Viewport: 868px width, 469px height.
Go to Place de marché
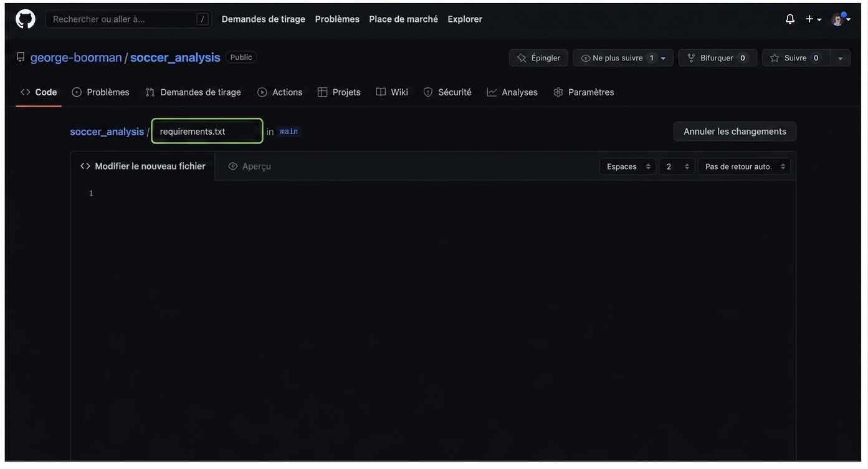[x=404, y=19]
